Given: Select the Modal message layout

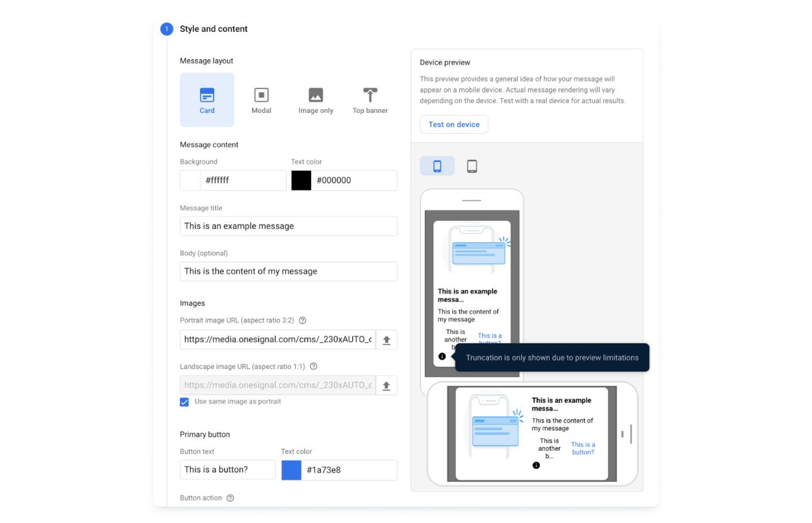Looking at the screenshot, I should click(x=261, y=99).
